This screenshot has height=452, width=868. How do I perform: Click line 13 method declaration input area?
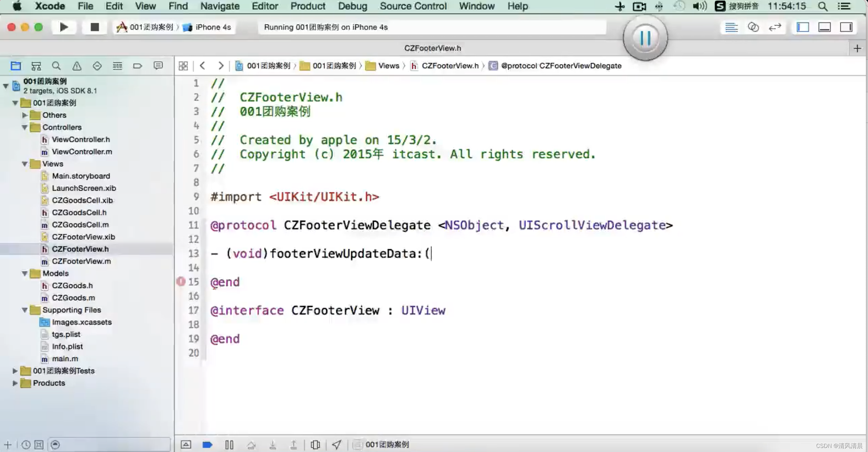(x=431, y=253)
